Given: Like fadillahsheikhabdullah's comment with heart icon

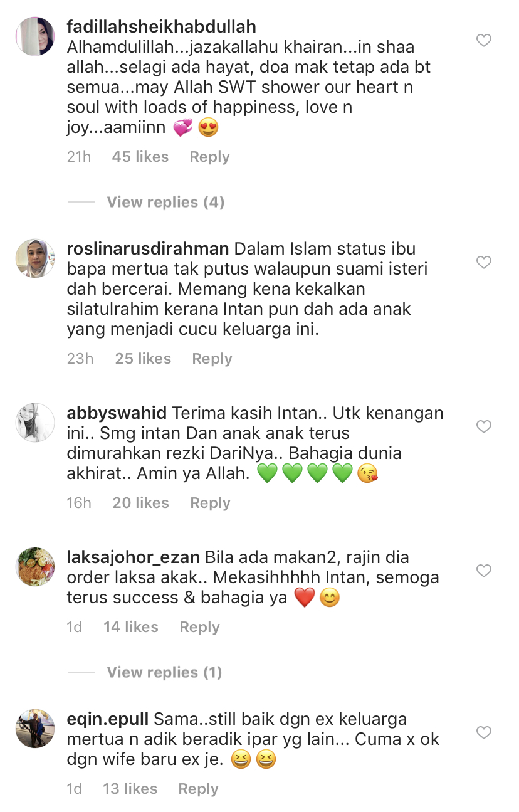Looking at the screenshot, I should [483, 41].
